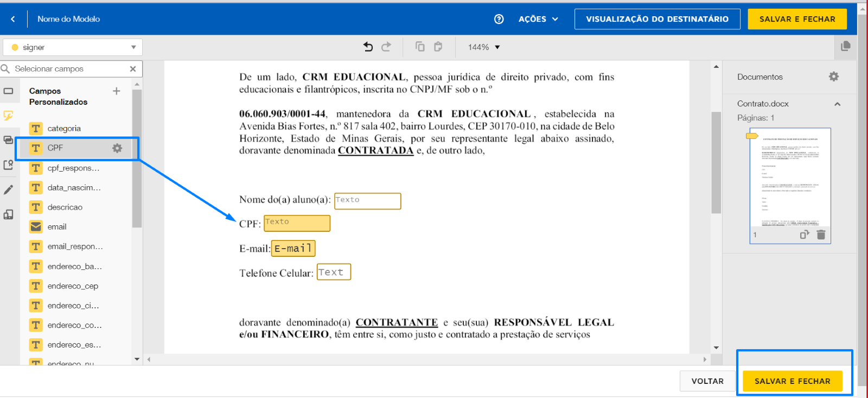Select the CPF text field on document
The image size is (868, 398).
click(297, 223)
